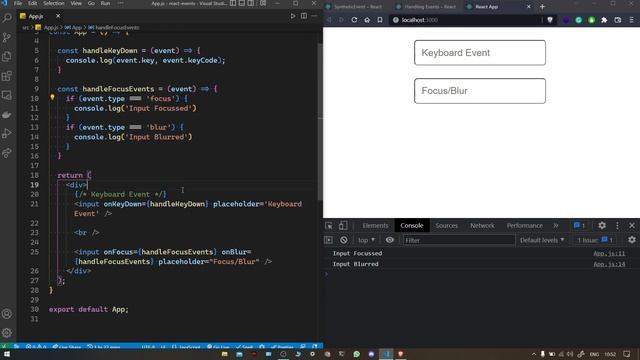
Task: Open Manage gear at activity bar bottom
Action: 7,333
